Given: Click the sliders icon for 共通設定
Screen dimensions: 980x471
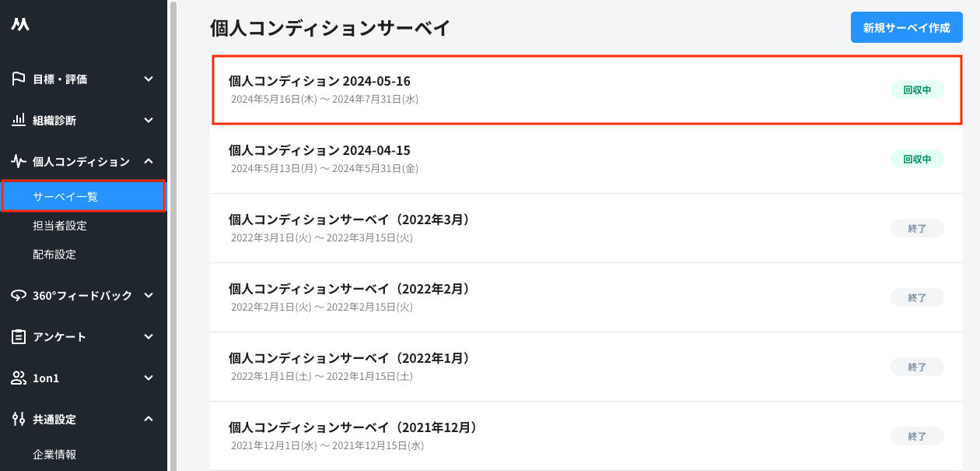Looking at the screenshot, I should pyautogui.click(x=17, y=419).
